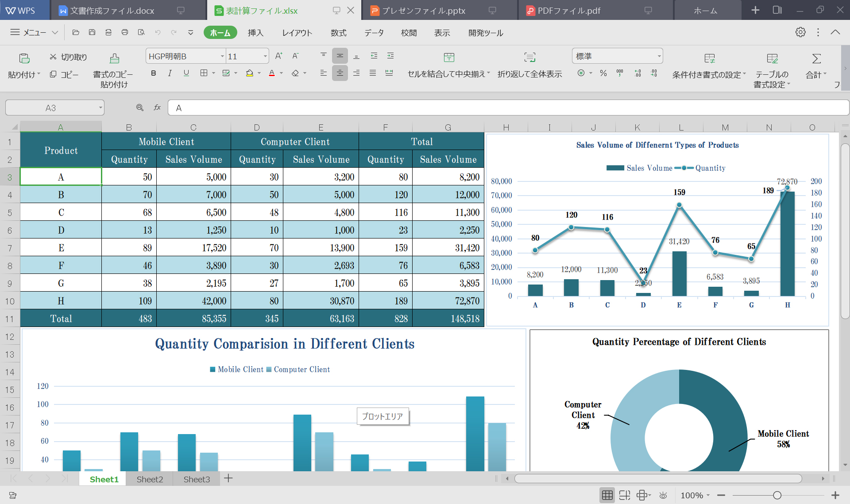Enable wrap text (折り返して全体表示)

click(x=529, y=64)
